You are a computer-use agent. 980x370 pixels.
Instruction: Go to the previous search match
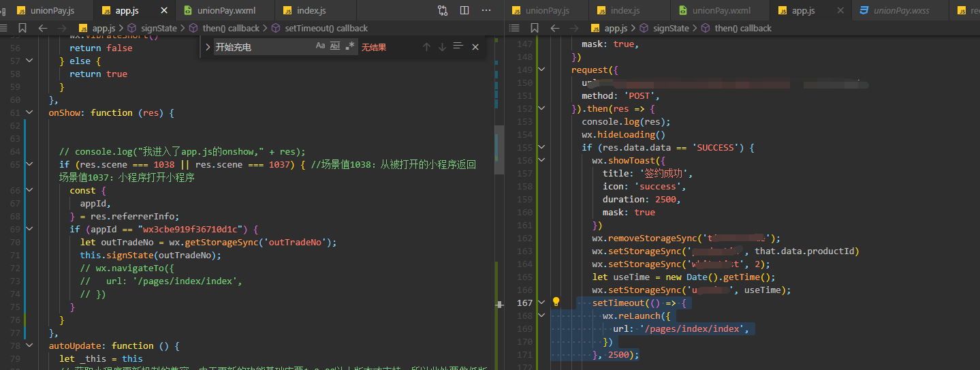[x=426, y=47]
